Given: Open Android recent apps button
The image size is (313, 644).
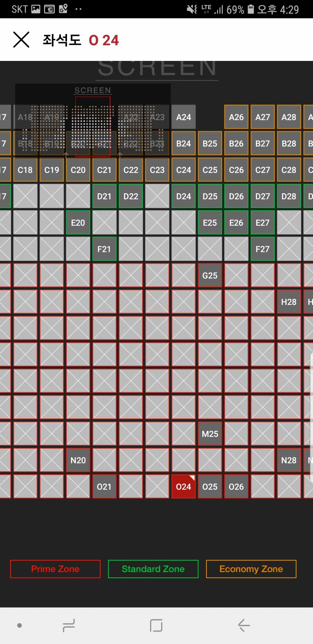Looking at the screenshot, I should (x=69, y=625).
